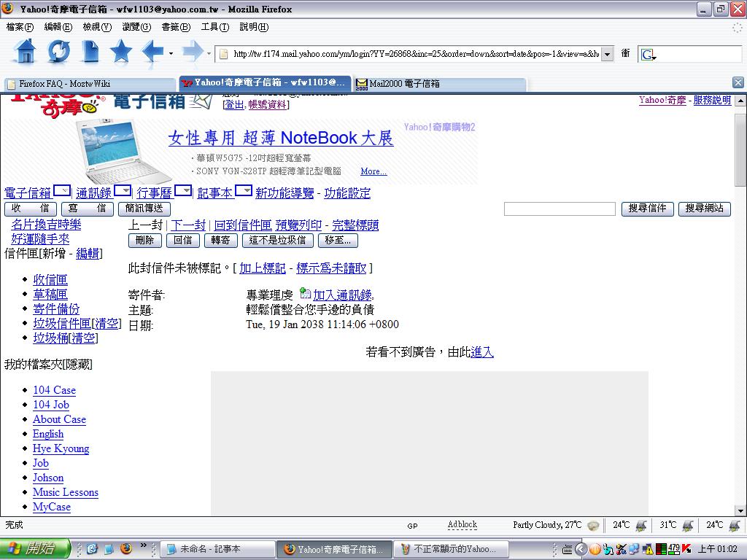Viewport: 747px width, 560px height.
Task: Open the 104 Case folder
Action: point(54,390)
